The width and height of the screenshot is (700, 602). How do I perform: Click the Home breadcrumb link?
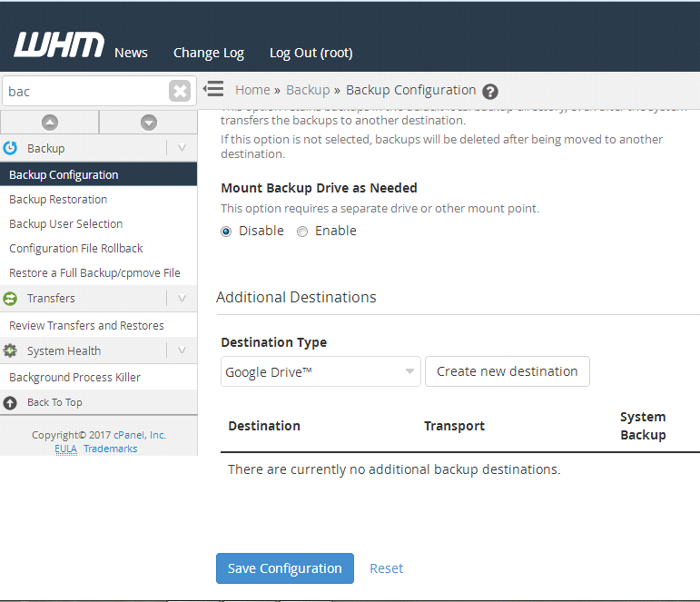(252, 90)
